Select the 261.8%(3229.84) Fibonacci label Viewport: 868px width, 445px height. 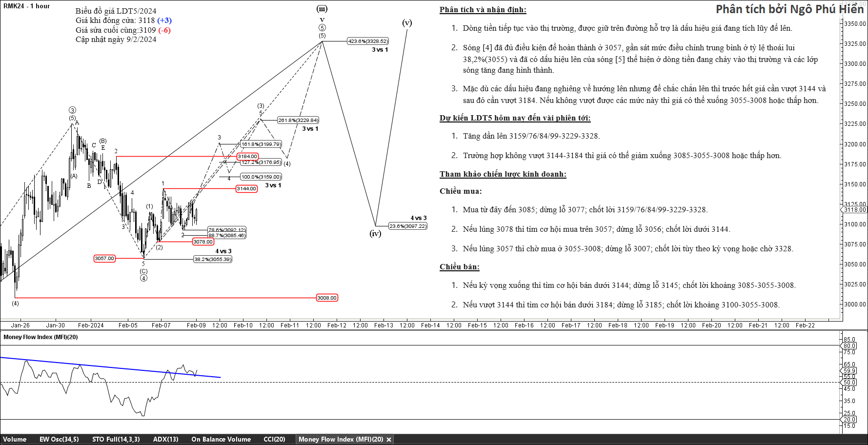[x=298, y=120]
